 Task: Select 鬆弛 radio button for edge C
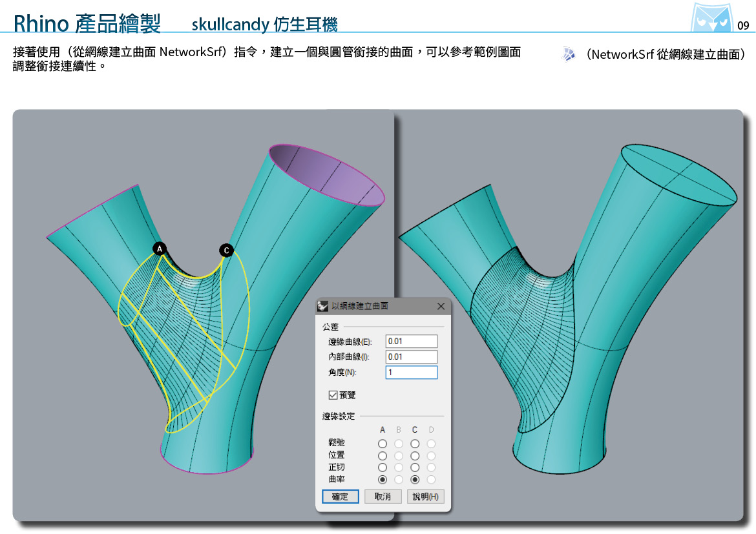pyautogui.click(x=415, y=444)
